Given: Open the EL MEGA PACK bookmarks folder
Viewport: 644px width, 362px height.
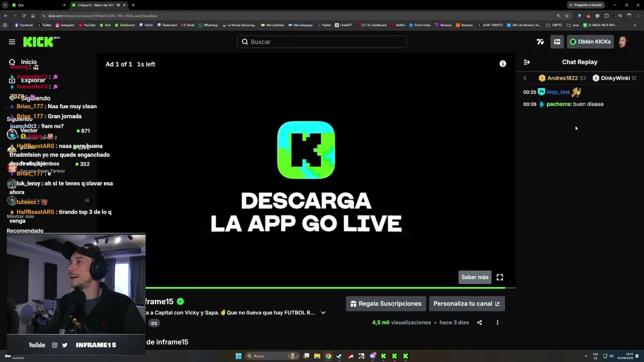Looking at the screenshot, I should click(x=600, y=25).
